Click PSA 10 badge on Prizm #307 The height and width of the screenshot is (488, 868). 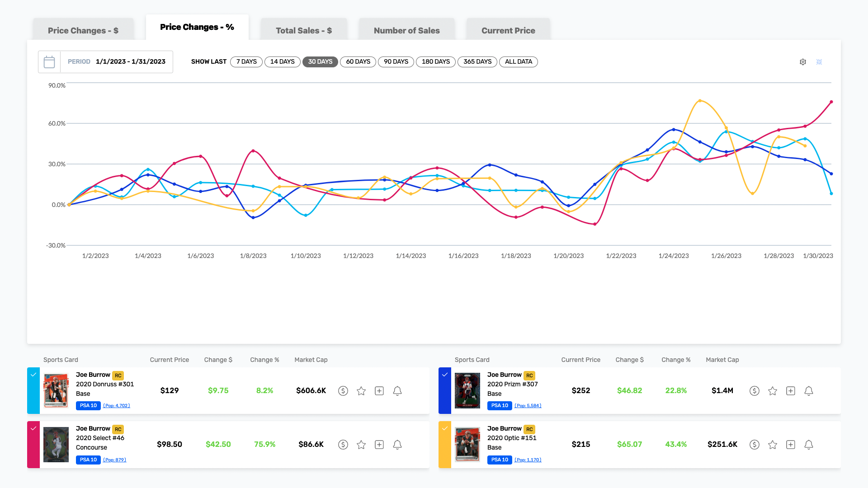(x=500, y=406)
